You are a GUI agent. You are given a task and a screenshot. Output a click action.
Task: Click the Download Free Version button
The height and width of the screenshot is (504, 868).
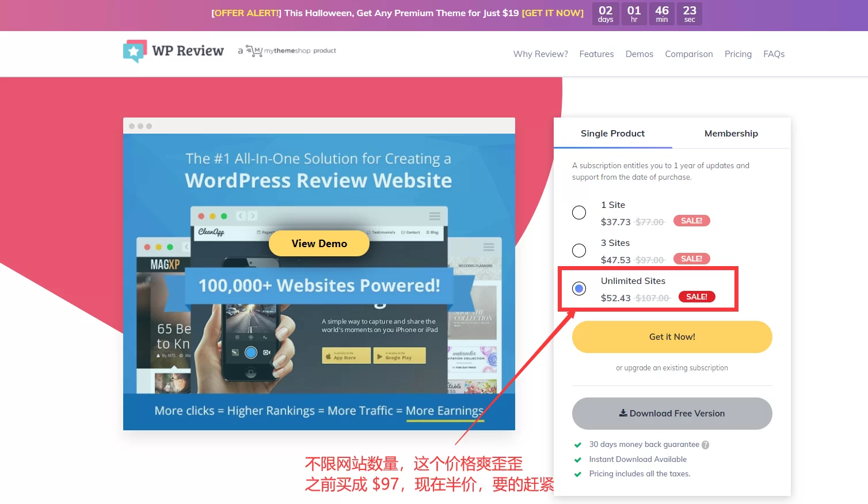672,414
